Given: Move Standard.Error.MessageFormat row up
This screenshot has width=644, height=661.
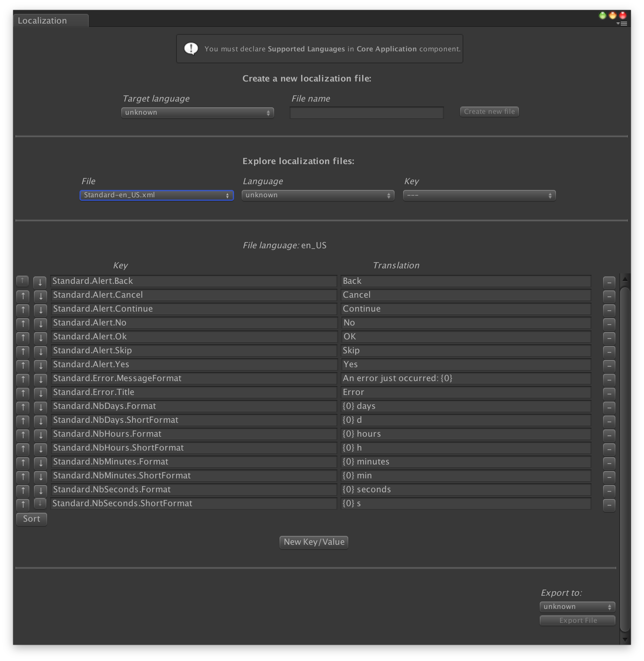Looking at the screenshot, I should point(23,379).
